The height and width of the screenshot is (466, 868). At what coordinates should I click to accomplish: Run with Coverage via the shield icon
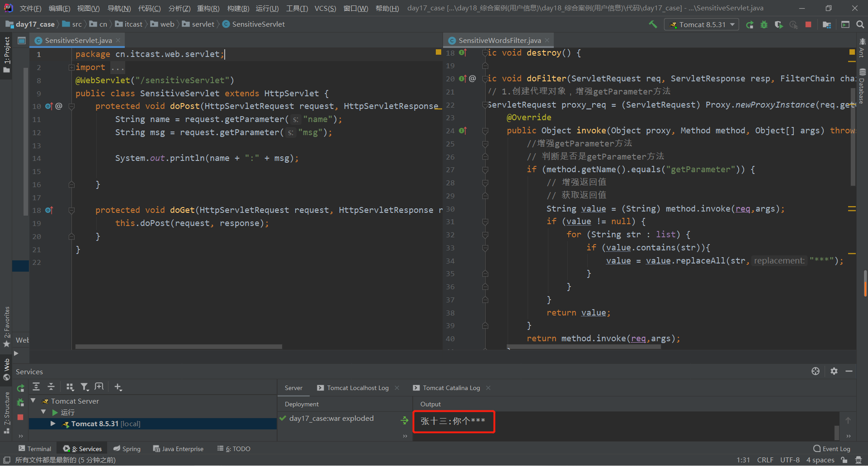point(778,24)
